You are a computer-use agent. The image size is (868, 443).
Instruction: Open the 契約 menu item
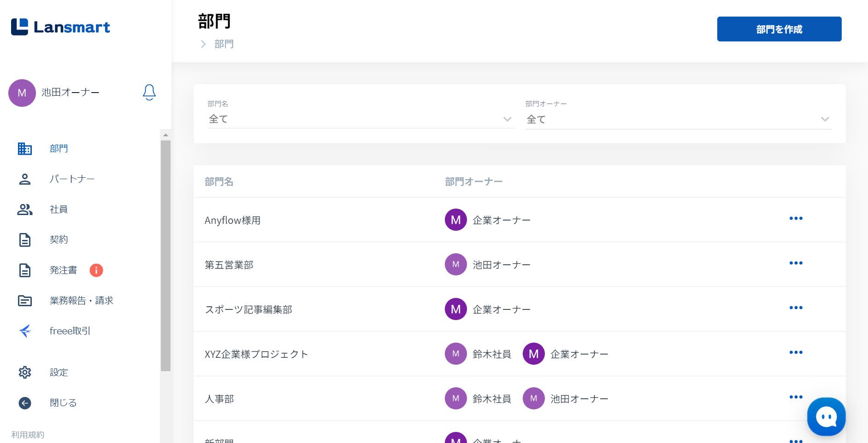(59, 239)
